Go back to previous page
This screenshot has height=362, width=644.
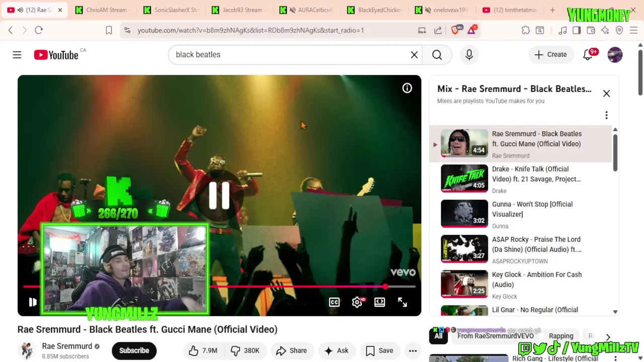point(11,30)
